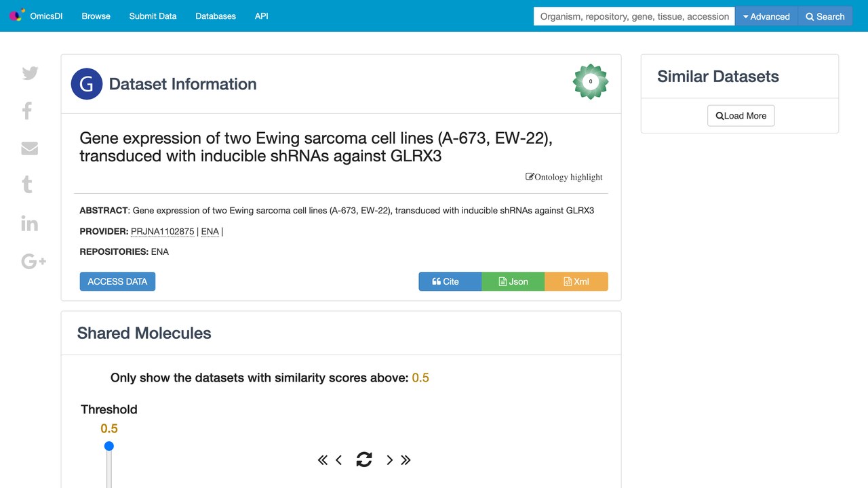
Task: Click the 'Similar Datasets' heading
Action: click(718, 77)
